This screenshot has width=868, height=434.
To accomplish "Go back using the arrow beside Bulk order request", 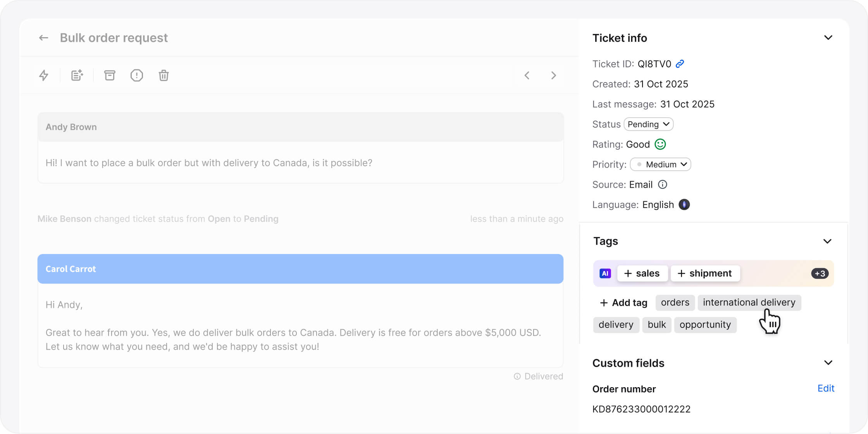I will 43,38.
